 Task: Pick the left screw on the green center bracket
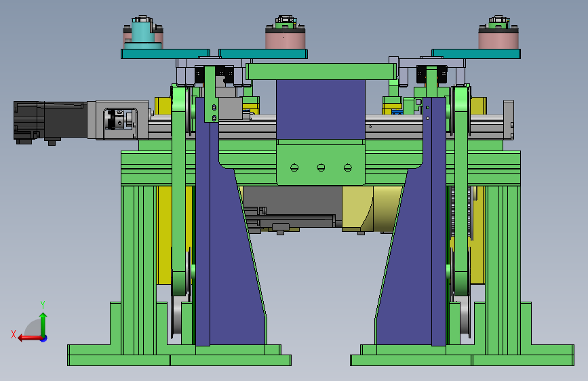pos(294,167)
